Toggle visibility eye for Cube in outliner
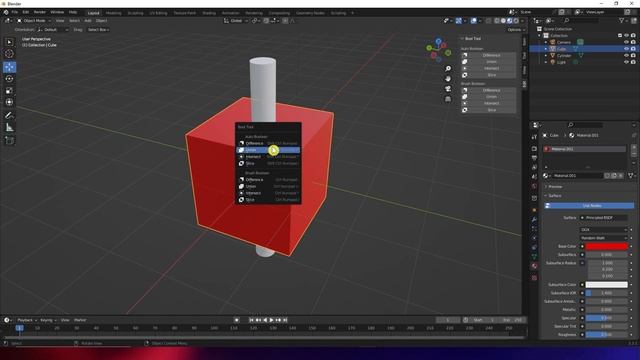The height and width of the screenshot is (360, 640). [627, 49]
